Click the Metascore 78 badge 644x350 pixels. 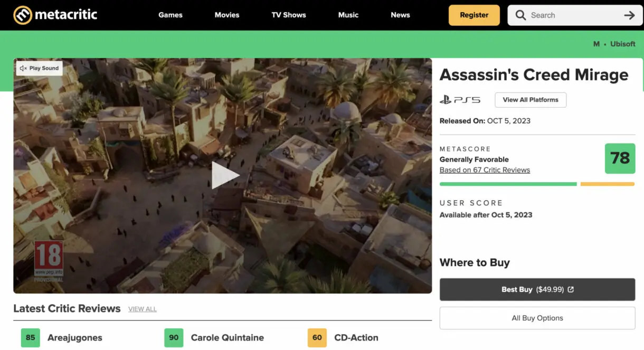620,158
